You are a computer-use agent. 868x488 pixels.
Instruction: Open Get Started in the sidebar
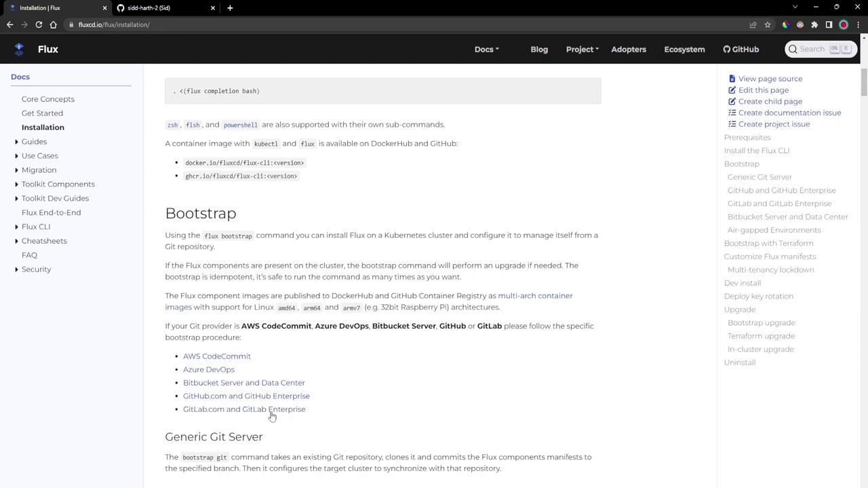pos(42,113)
